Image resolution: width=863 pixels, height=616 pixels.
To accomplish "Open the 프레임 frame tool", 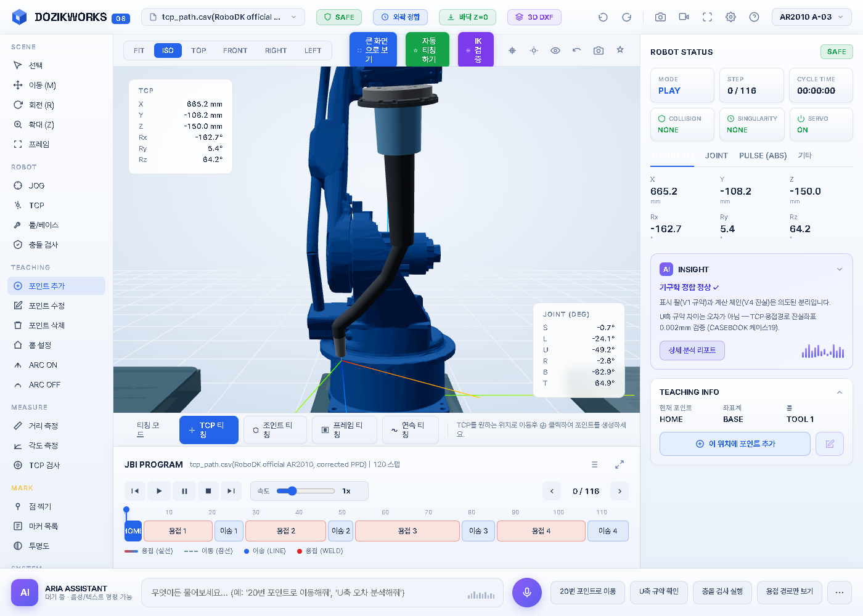I will tap(56, 144).
